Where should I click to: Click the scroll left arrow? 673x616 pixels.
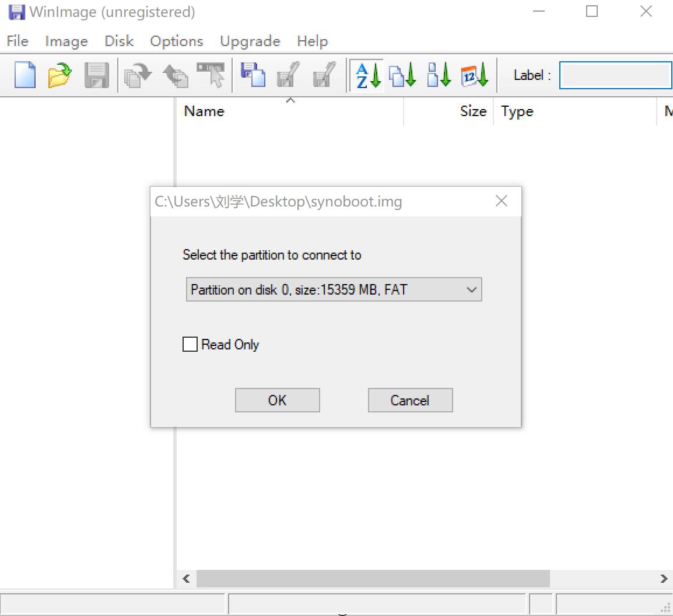[186, 579]
